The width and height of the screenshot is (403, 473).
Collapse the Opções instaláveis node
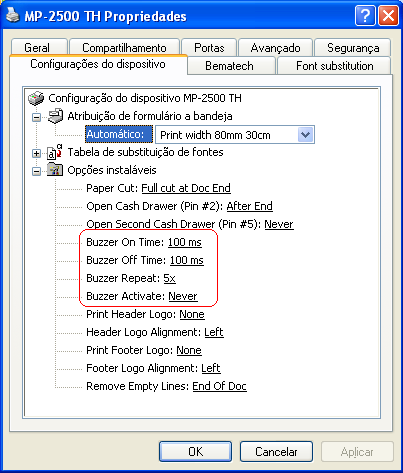click(36, 171)
